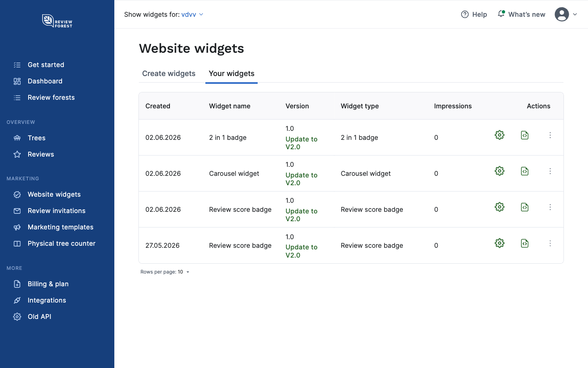Click Update to V2.0 for the Carousel widget
588x368 pixels.
coord(301,179)
